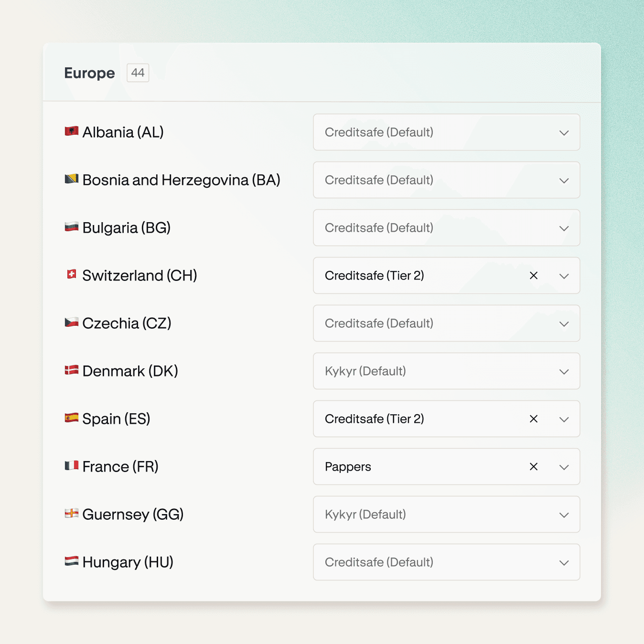Open the Albania provider dropdown
Screen dimensions: 644x644
(446, 132)
